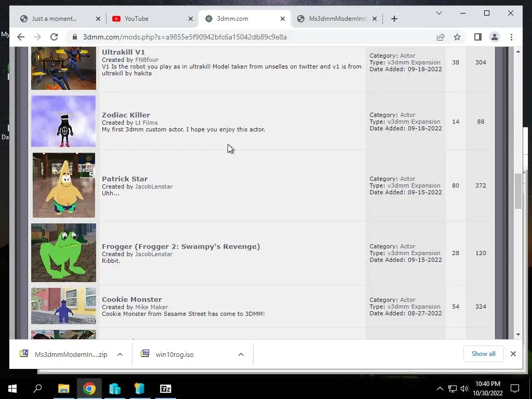Screen dimensions: 532x399
Task: Click the Chrome taskbar icon
Action: point(89,389)
